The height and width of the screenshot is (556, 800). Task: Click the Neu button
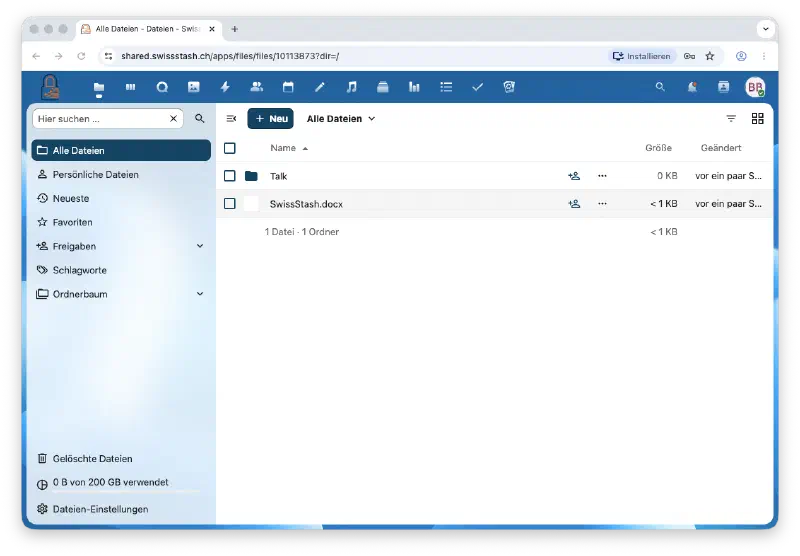270,119
